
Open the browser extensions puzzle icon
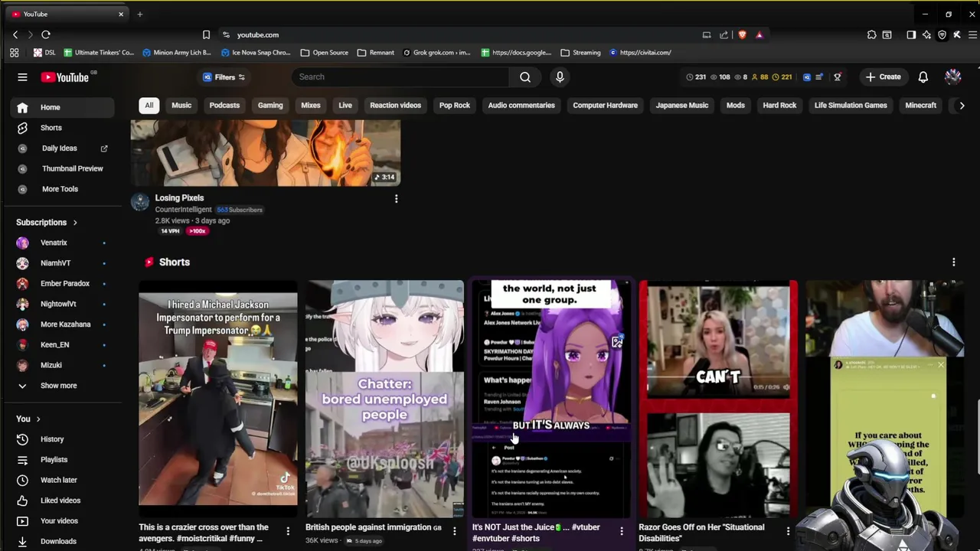click(871, 34)
